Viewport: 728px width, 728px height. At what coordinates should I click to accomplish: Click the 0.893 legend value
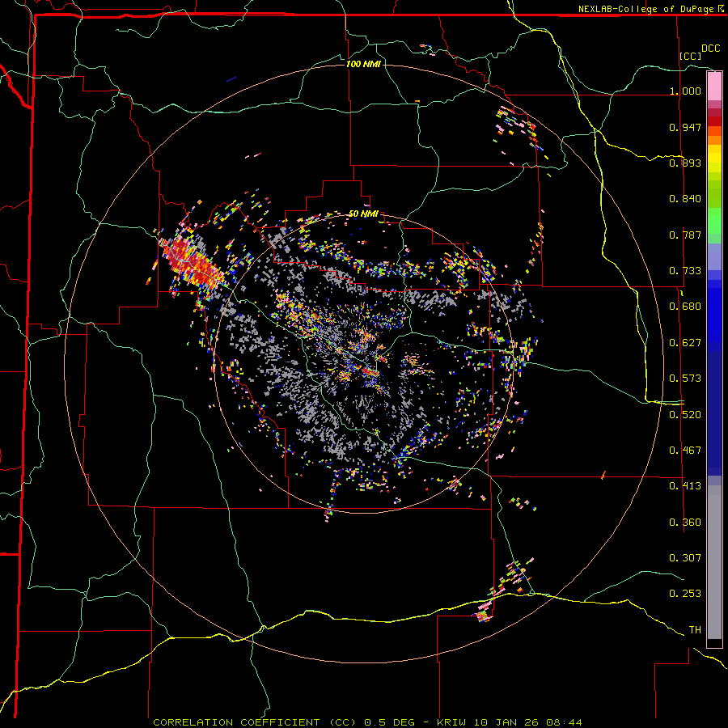[685, 163]
